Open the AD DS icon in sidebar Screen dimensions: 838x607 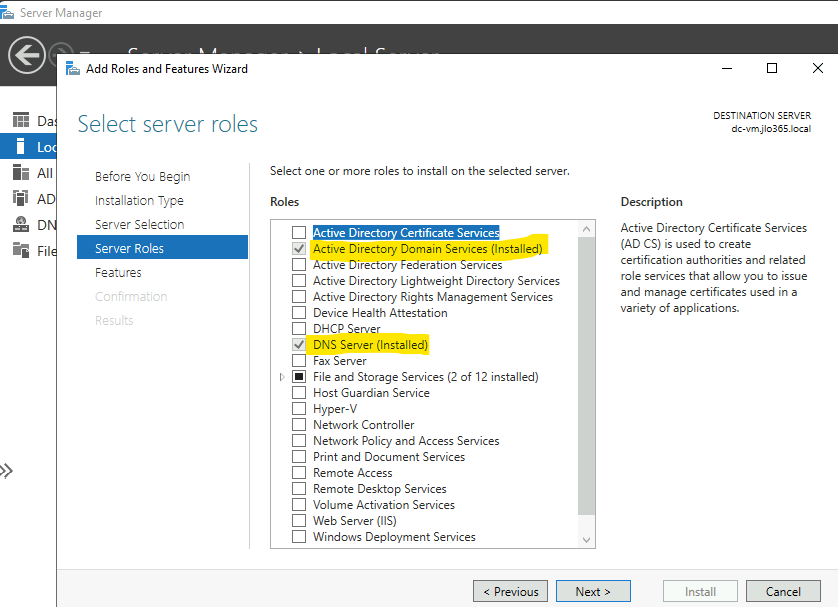pyautogui.click(x=21, y=199)
